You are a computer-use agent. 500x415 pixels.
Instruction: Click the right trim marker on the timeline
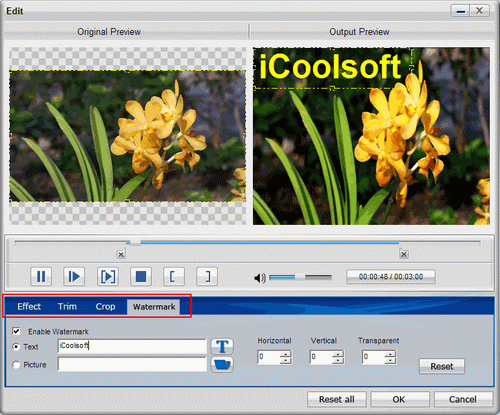click(404, 254)
